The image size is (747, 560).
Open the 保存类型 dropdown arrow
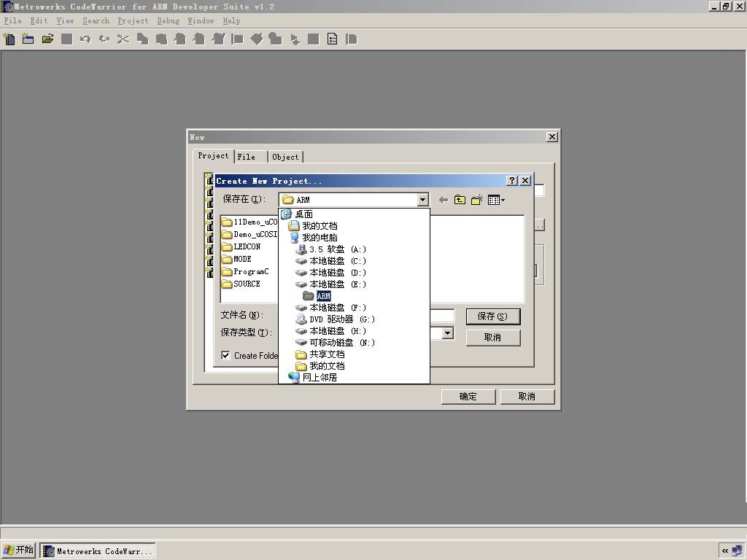click(x=447, y=332)
